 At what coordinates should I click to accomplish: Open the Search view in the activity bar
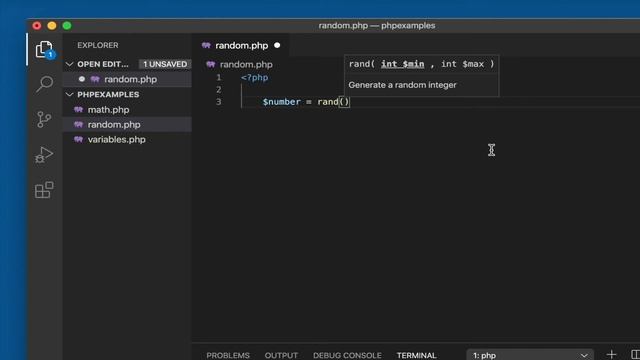[x=44, y=84]
